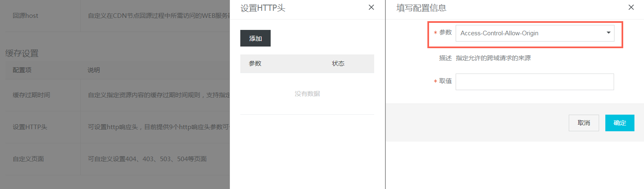Click the 状态 column header
Viewport: 644px width, 189px height.
click(x=338, y=64)
